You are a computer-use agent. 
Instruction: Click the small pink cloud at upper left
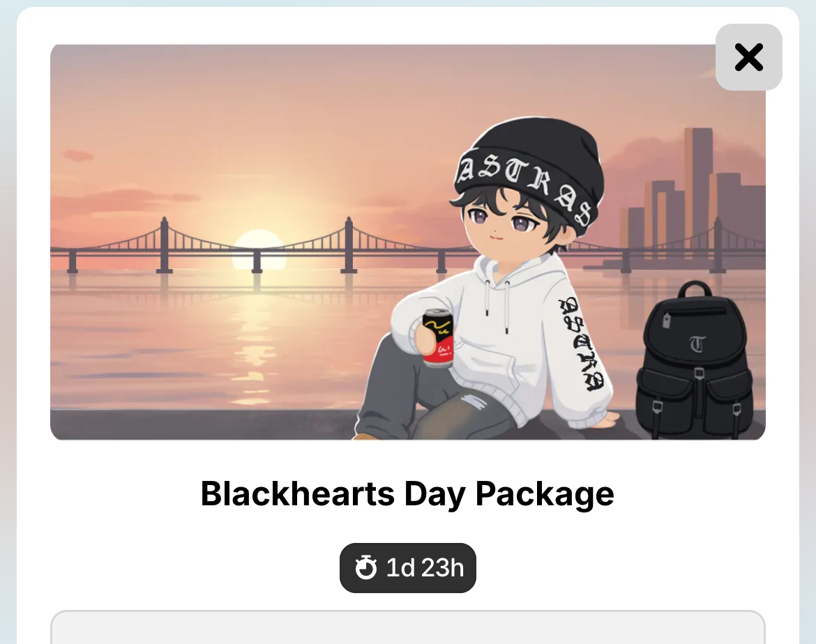pyautogui.click(x=78, y=155)
